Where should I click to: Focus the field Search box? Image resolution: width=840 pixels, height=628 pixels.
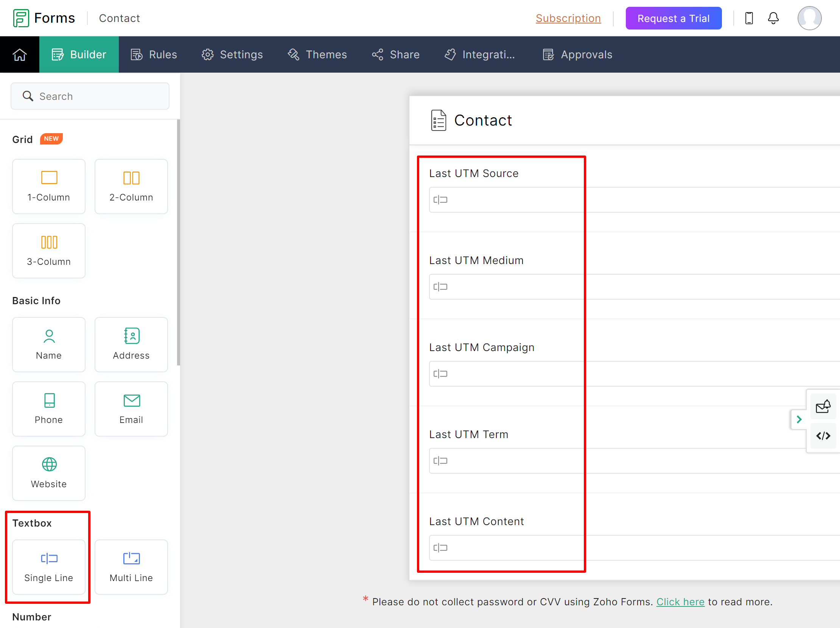pyautogui.click(x=90, y=96)
